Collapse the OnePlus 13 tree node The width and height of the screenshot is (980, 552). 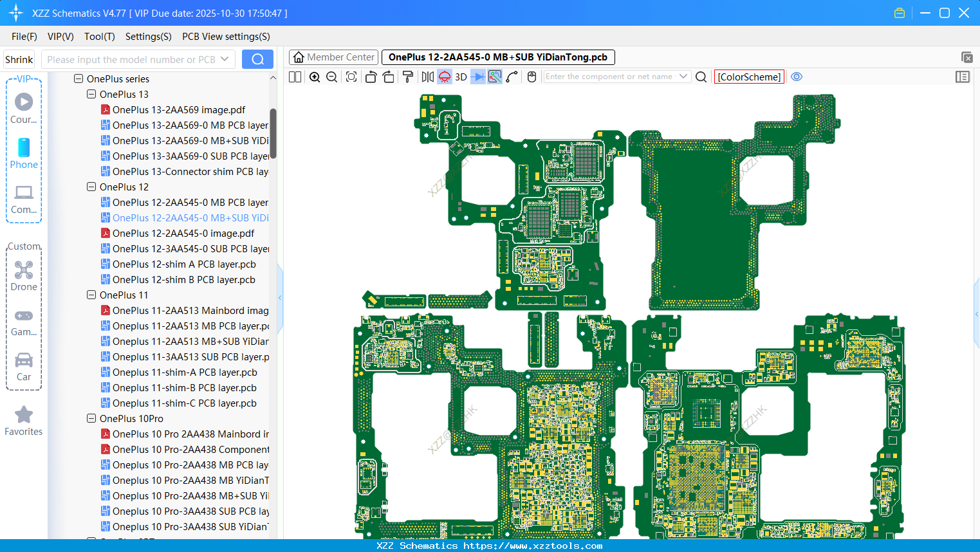(x=91, y=95)
